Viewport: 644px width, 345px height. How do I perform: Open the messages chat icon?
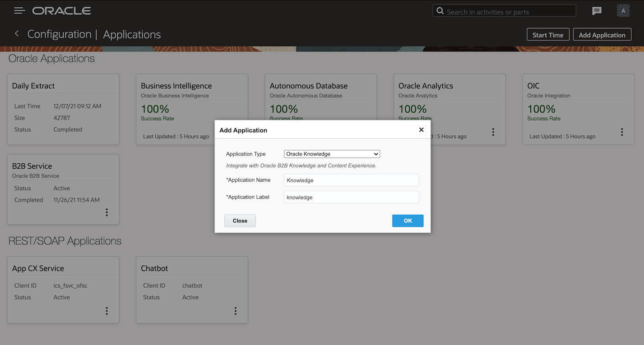pos(597,11)
